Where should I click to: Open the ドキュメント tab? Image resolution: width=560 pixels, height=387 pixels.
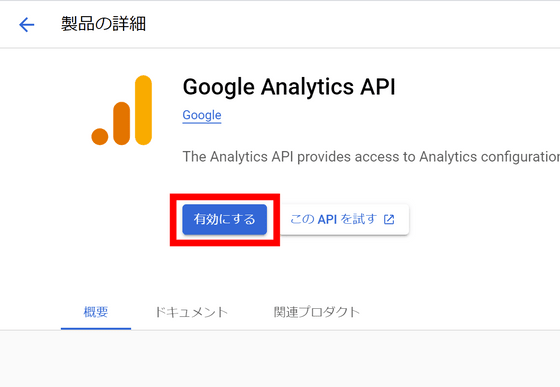191,312
